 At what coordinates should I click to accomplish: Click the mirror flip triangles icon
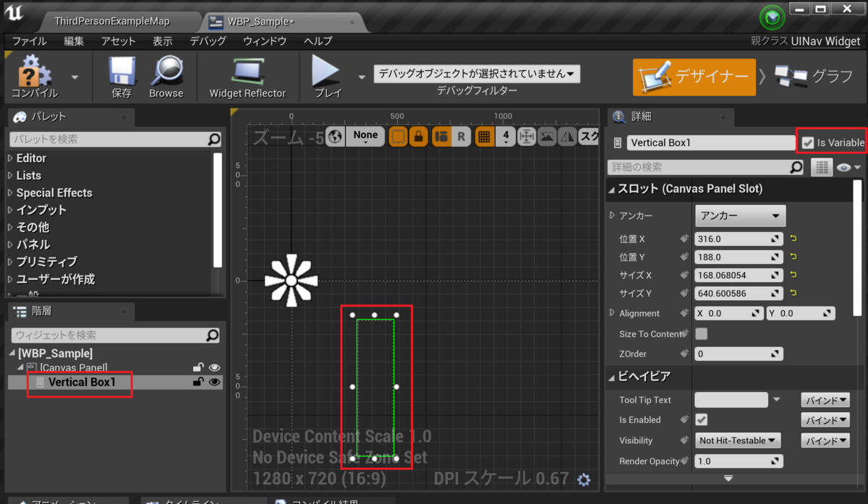[x=567, y=136]
